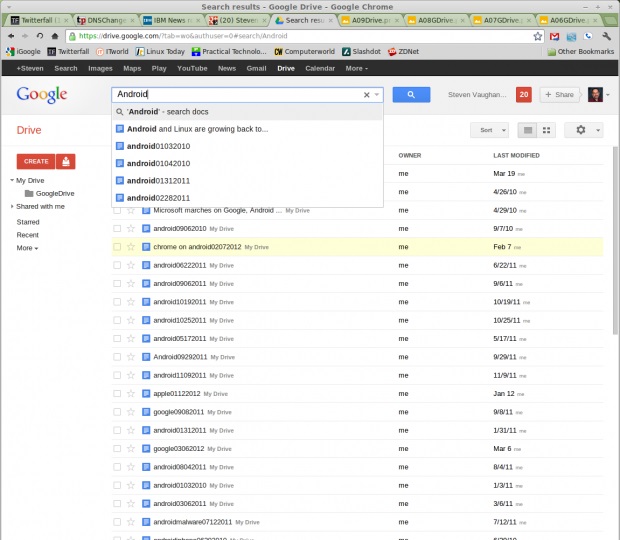Expand Shared with me
Screen dimensions: 620x540
point(12,206)
